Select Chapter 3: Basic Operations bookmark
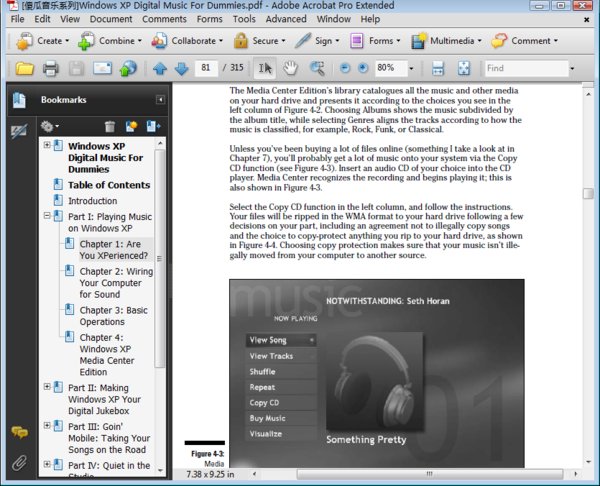600x486 pixels. point(113,316)
